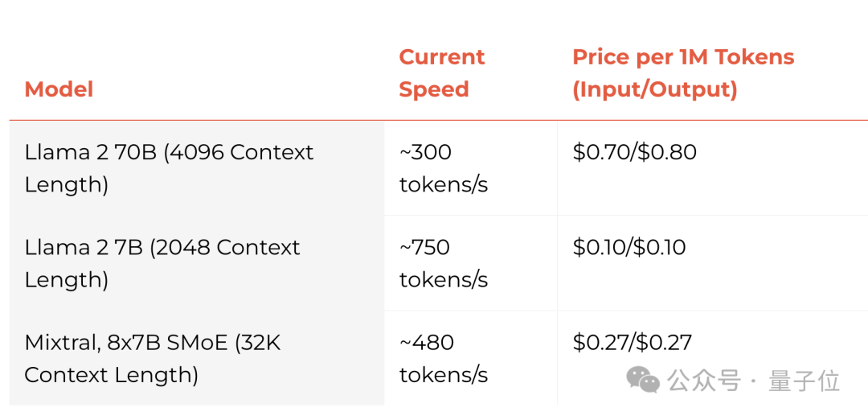Click the (2048 Context text
Image resolution: width=868 pixels, height=416 pixels.
(224, 247)
